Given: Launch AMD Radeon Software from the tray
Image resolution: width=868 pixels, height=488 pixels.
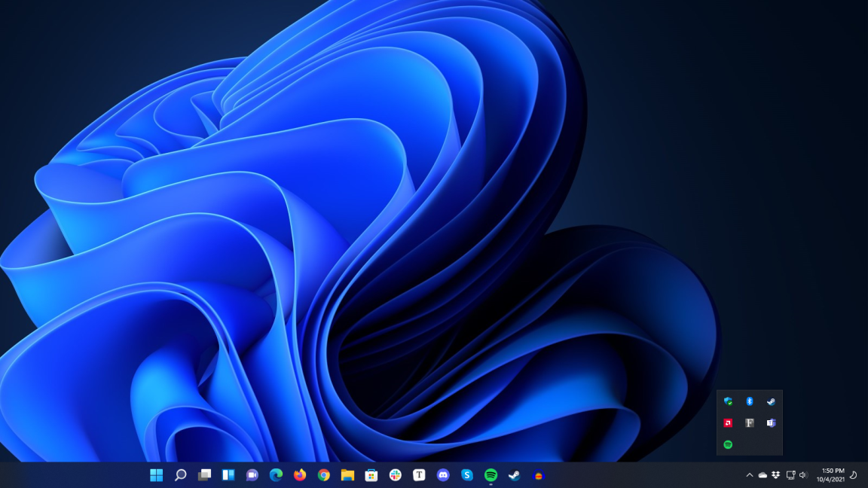Looking at the screenshot, I should pyautogui.click(x=728, y=423).
